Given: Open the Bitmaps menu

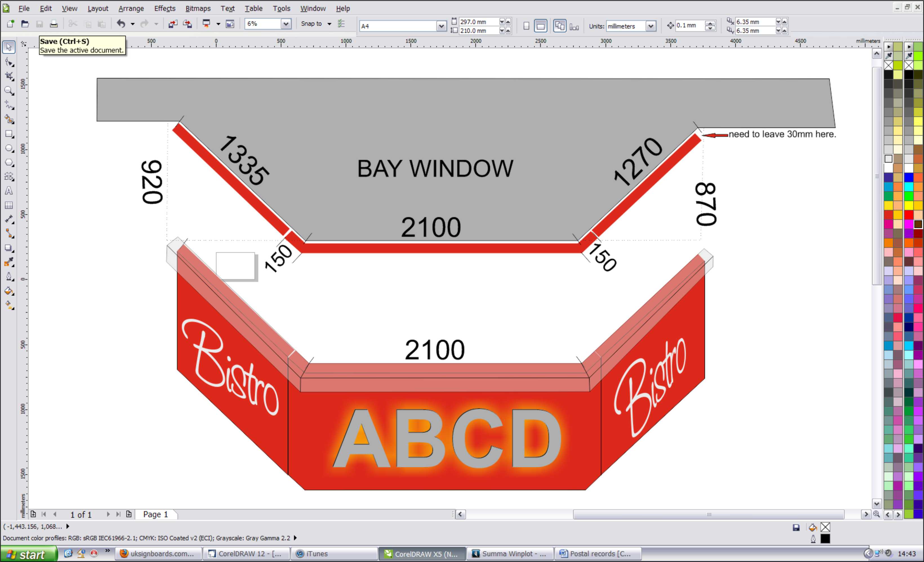Looking at the screenshot, I should click(198, 8).
